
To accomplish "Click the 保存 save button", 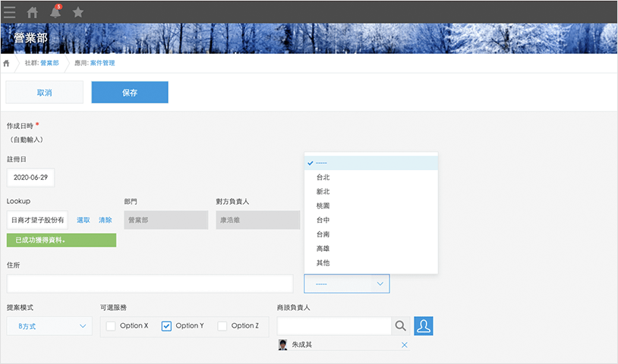I will tap(130, 93).
